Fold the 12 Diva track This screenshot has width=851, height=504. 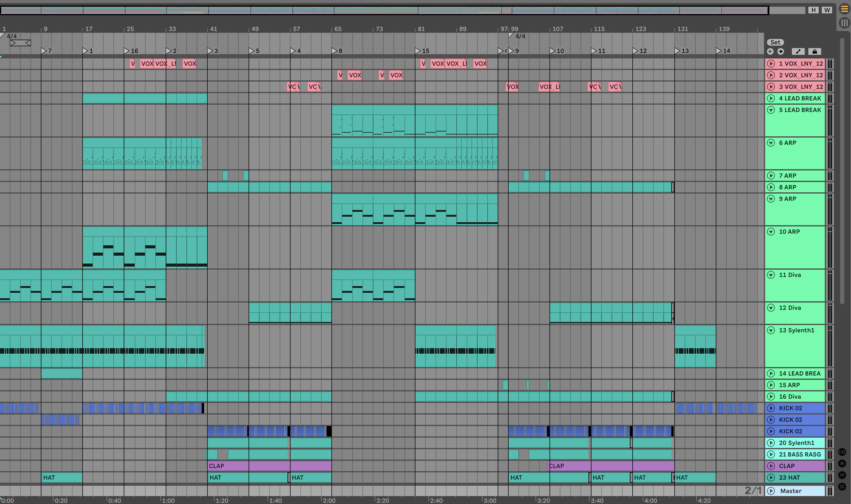[771, 308]
